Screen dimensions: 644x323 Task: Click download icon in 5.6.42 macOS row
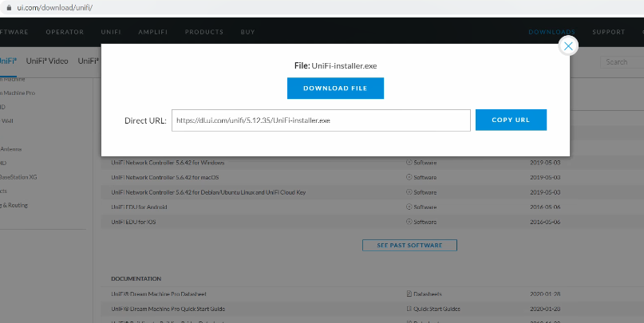[x=409, y=177]
